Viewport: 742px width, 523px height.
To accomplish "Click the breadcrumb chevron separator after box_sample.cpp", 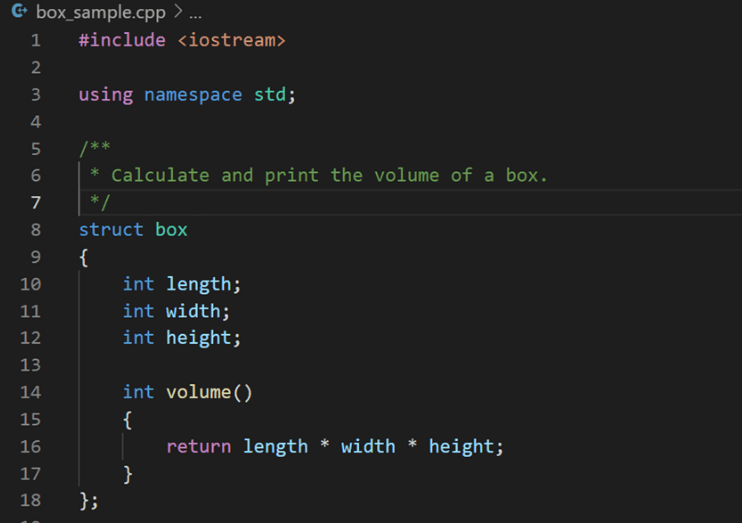I will 178,11.
